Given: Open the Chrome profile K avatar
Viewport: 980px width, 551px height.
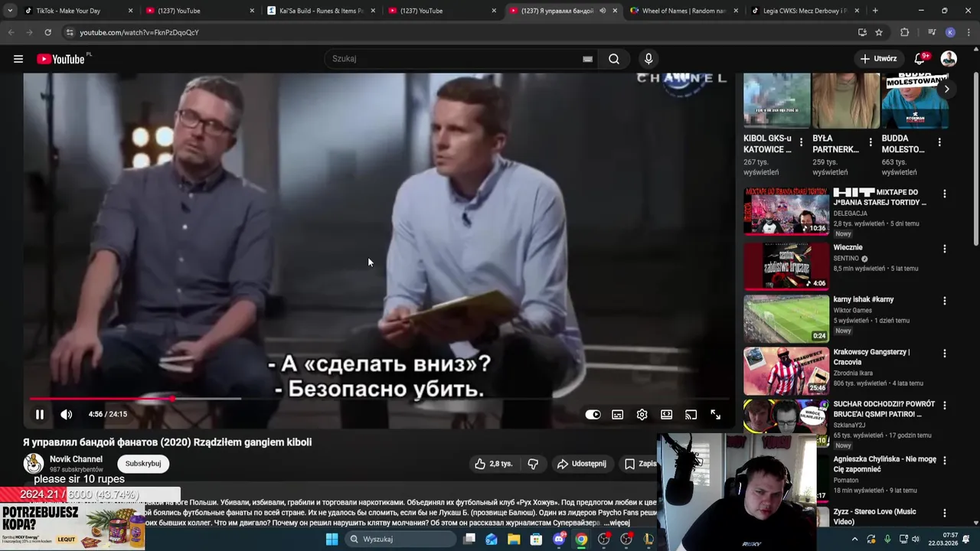Looking at the screenshot, I should tap(950, 32).
